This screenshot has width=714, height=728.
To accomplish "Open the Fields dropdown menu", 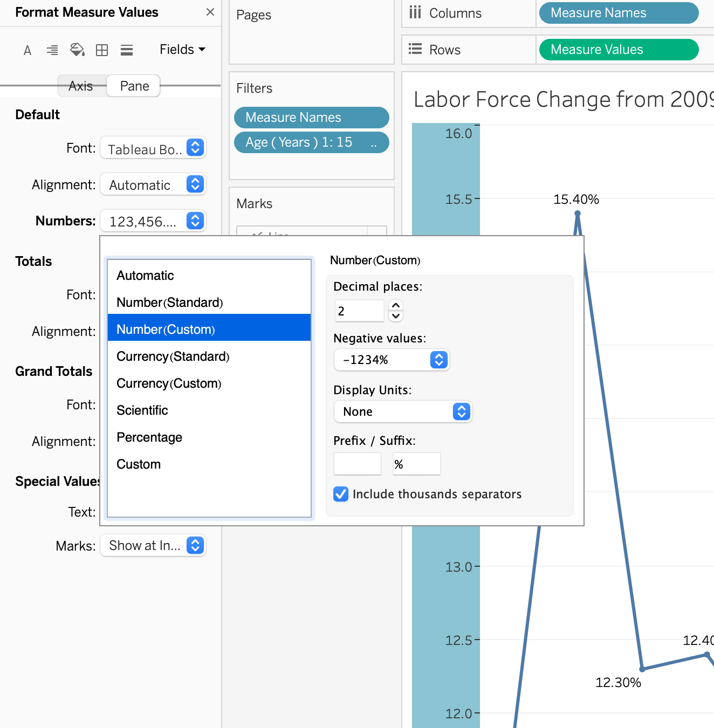I will [182, 50].
